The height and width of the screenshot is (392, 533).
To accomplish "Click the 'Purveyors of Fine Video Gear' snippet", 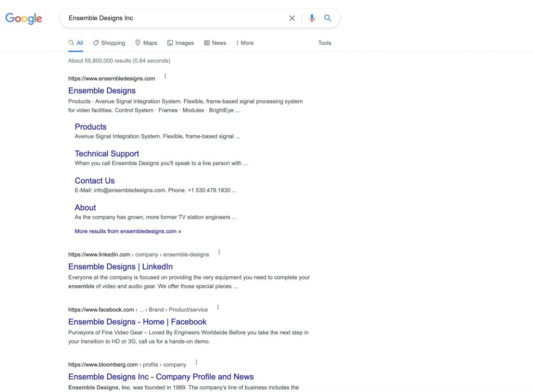I will point(188,337).
